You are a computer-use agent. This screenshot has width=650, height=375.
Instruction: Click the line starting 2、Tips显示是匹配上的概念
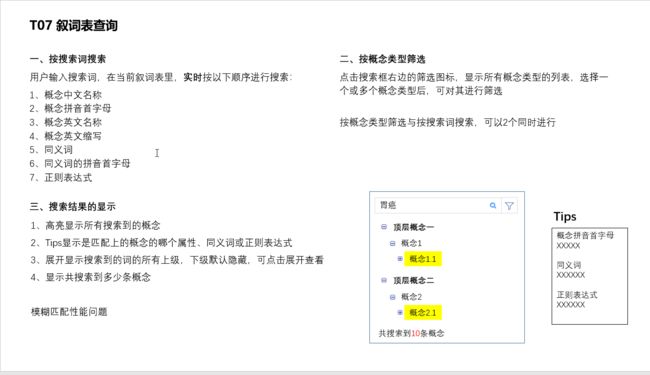(x=161, y=243)
